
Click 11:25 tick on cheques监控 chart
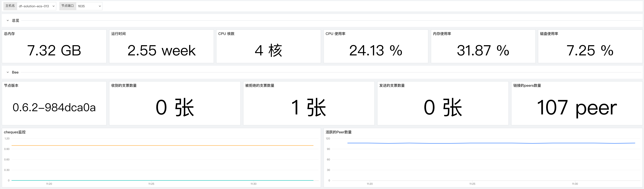(151, 184)
